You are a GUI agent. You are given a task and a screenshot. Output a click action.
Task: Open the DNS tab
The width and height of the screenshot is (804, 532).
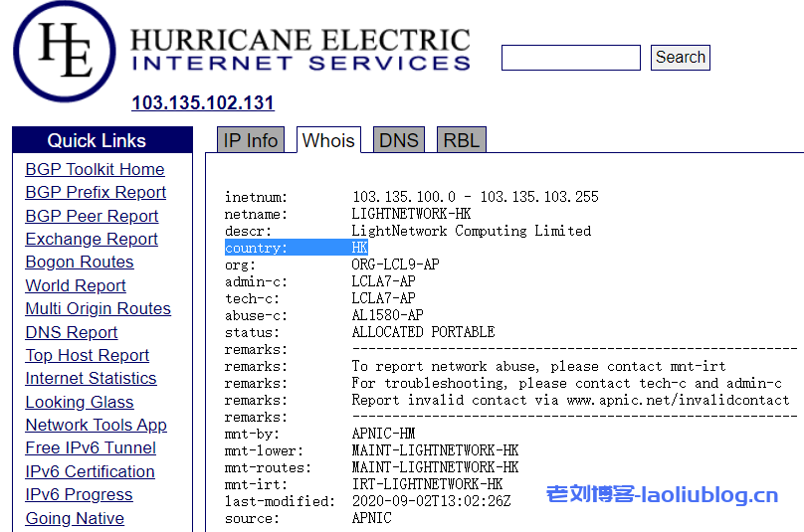point(398,140)
